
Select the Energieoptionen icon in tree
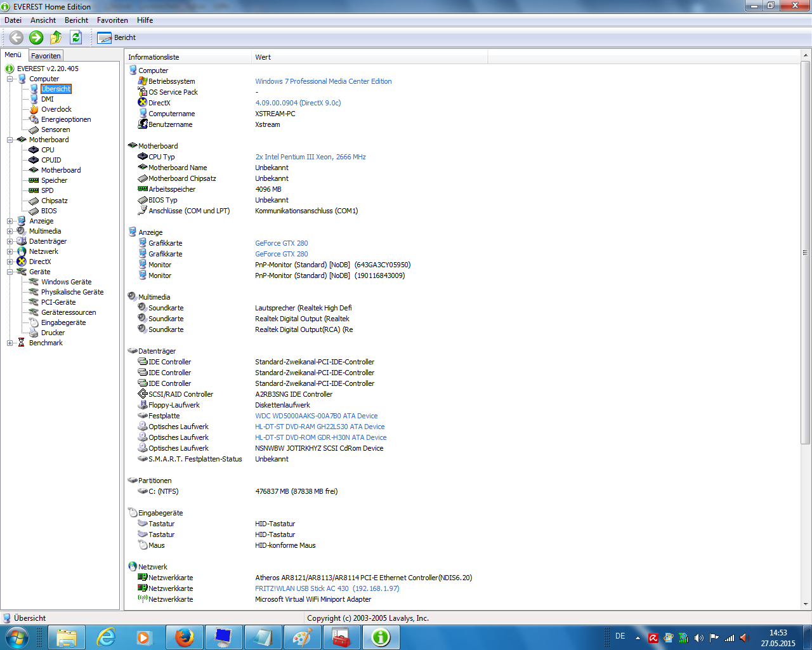tap(34, 119)
